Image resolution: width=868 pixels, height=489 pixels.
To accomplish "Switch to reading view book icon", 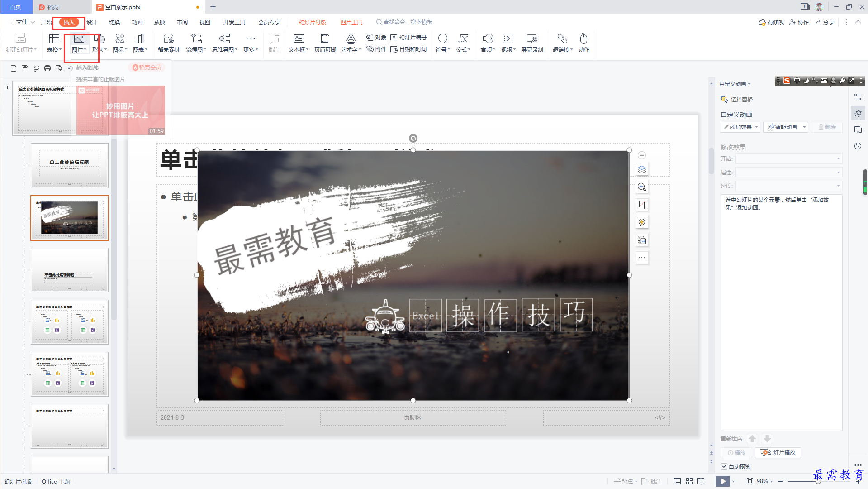I will [x=701, y=481].
